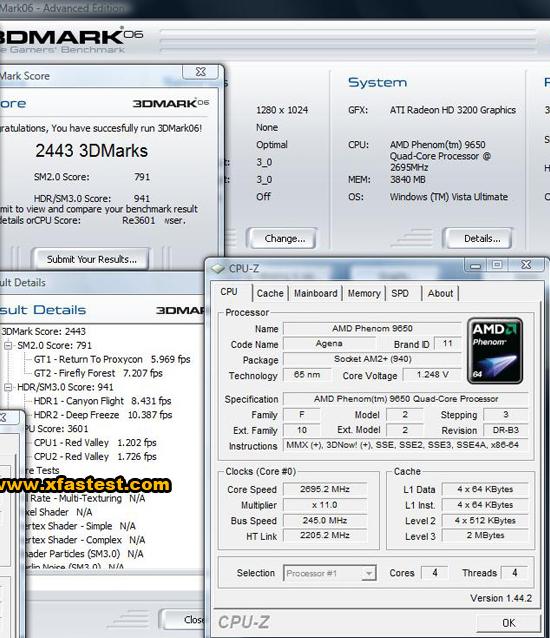The height and width of the screenshot is (638, 550).
Task: Click the Level 2 cache value 4 x 512 KBytes
Action: click(x=485, y=520)
